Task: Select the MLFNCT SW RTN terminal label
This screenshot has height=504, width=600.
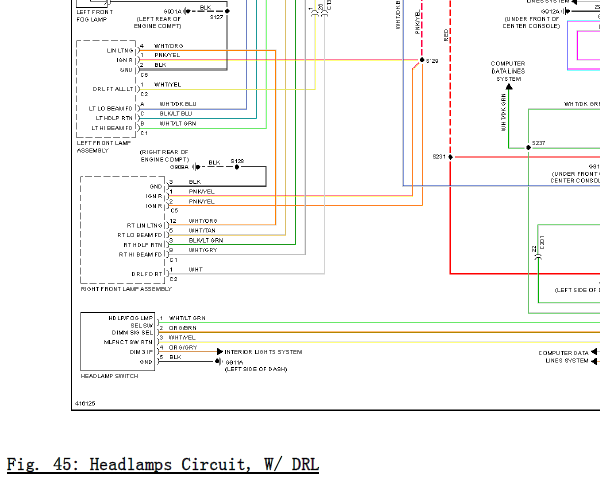Action: pos(128,342)
